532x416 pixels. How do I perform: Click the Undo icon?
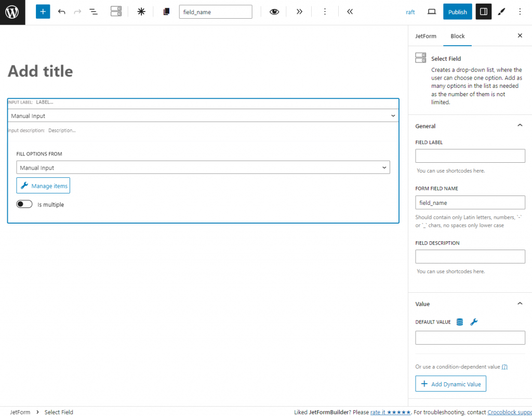pyautogui.click(x=62, y=11)
